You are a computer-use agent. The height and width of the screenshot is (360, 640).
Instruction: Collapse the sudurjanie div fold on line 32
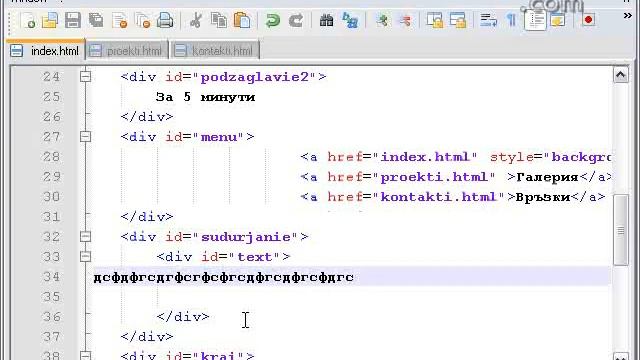click(85, 236)
